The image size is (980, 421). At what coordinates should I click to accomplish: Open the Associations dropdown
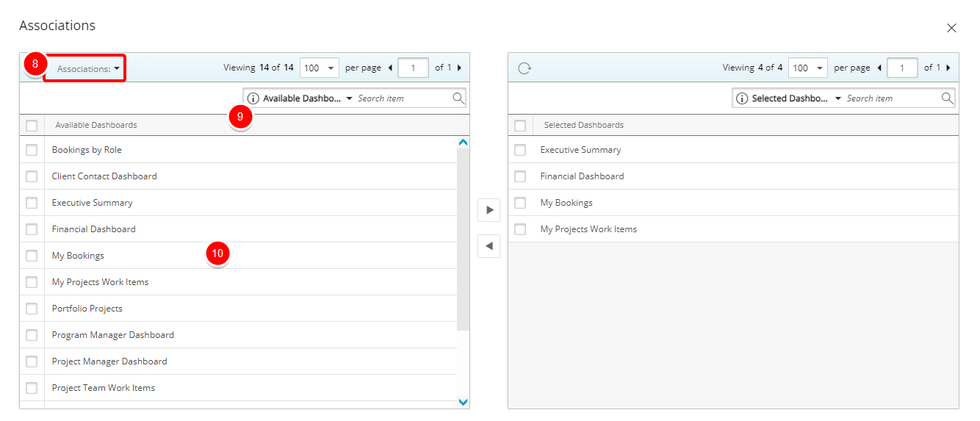click(x=84, y=68)
